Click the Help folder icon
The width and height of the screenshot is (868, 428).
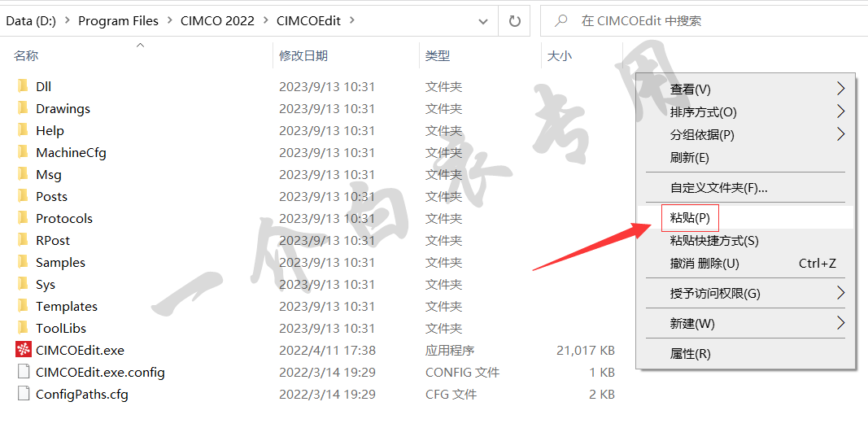coord(23,130)
